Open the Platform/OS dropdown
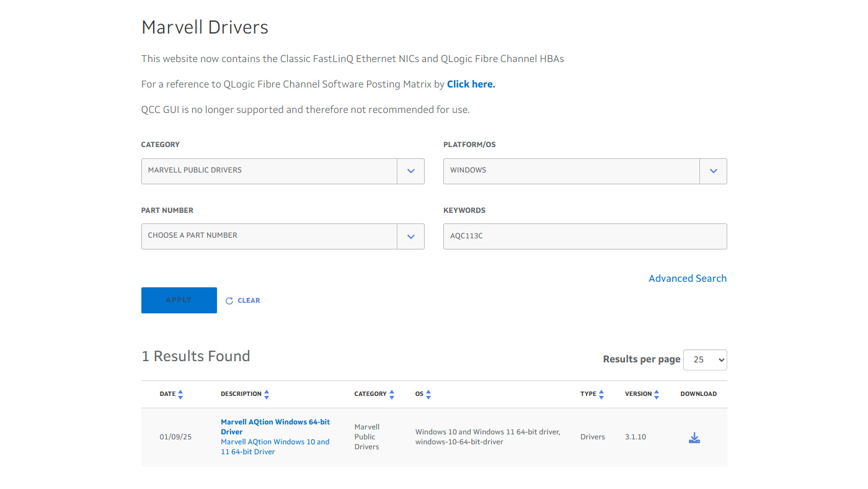The image size is (868, 489). coord(713,171)
